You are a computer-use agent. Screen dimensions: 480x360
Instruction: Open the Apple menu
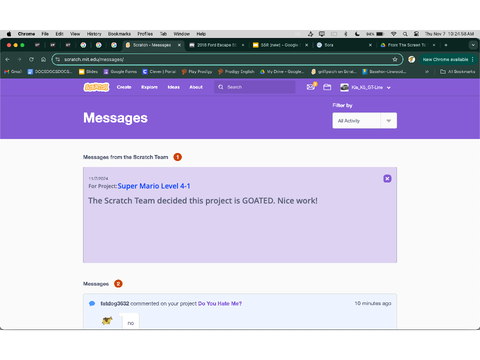tap(9, 34)
